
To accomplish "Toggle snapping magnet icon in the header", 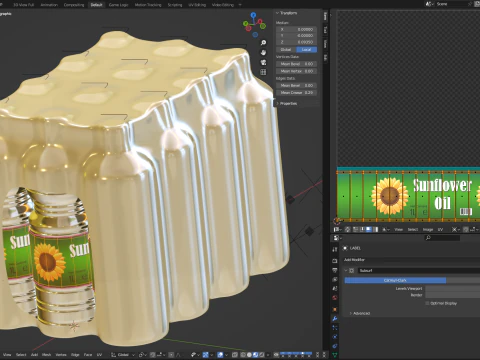I will click(152, 355).
